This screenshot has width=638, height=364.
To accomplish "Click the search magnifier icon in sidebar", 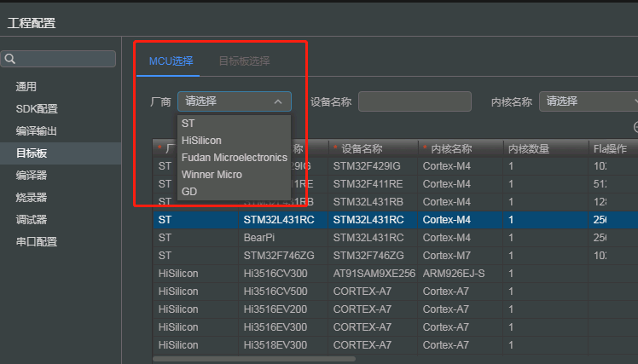I will click(10, 59).
